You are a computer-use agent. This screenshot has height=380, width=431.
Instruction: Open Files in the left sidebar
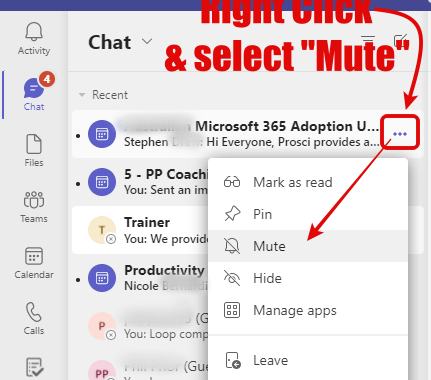click(x=34, y=150)
